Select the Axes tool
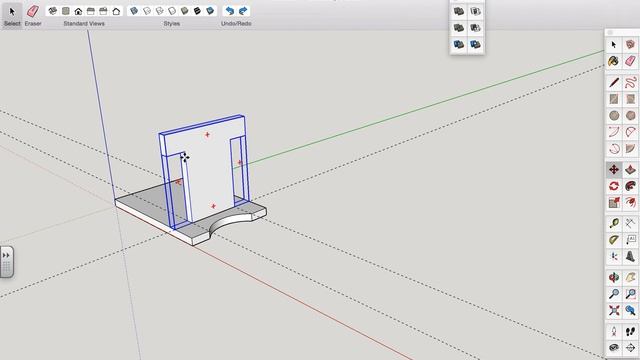This screenshot has height=360, width=640. tap(614, 256)
